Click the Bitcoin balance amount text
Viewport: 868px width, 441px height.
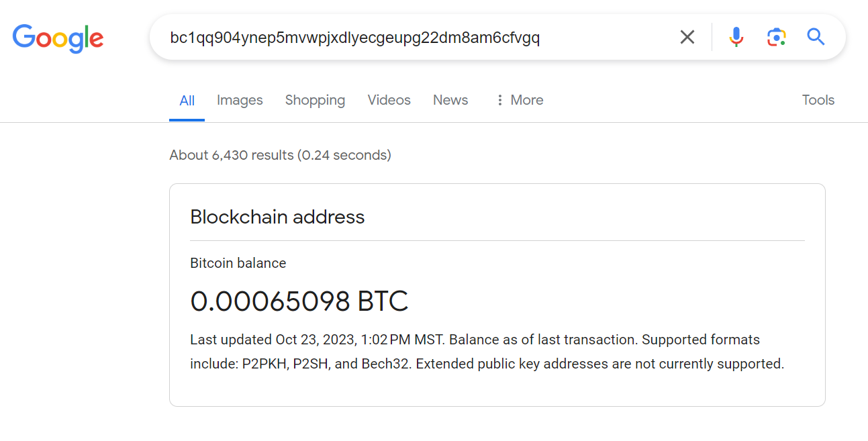pos(300,301)
